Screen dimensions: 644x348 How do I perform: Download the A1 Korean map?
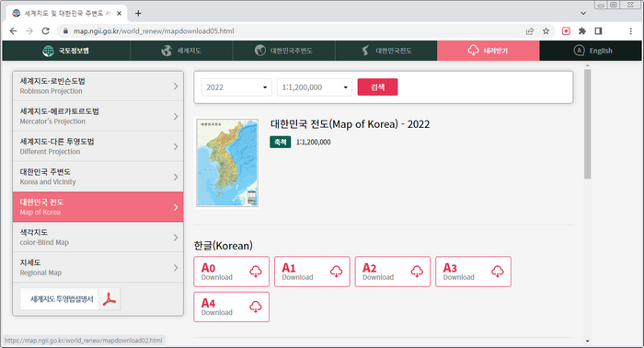pos(312,272)
